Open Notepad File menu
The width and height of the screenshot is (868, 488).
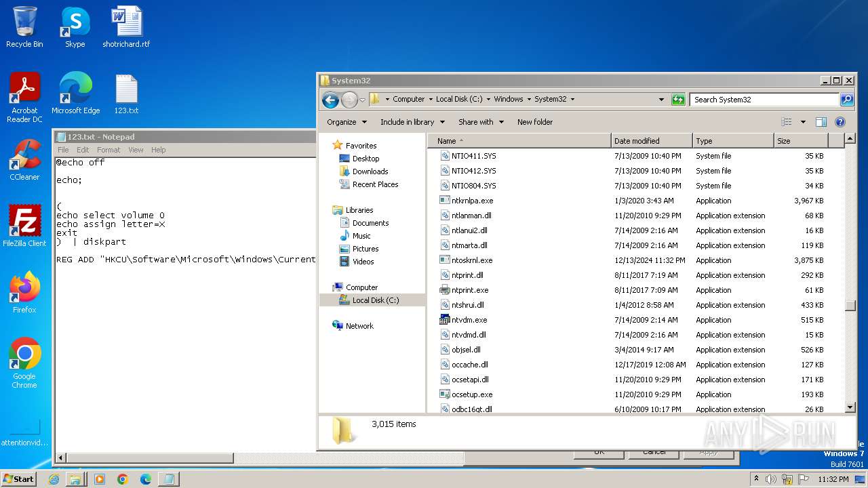coord(63,150)
